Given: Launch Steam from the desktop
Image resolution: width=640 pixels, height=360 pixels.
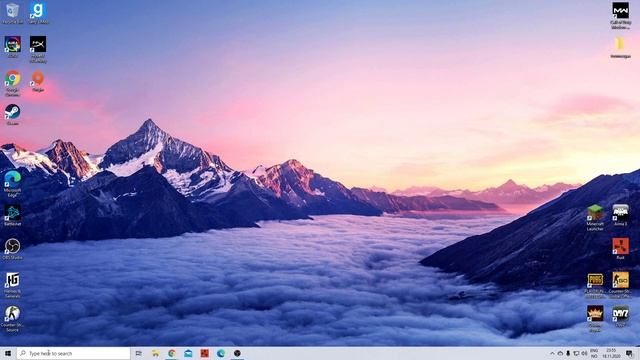Looking at the screenshot, I should (13, 114).
